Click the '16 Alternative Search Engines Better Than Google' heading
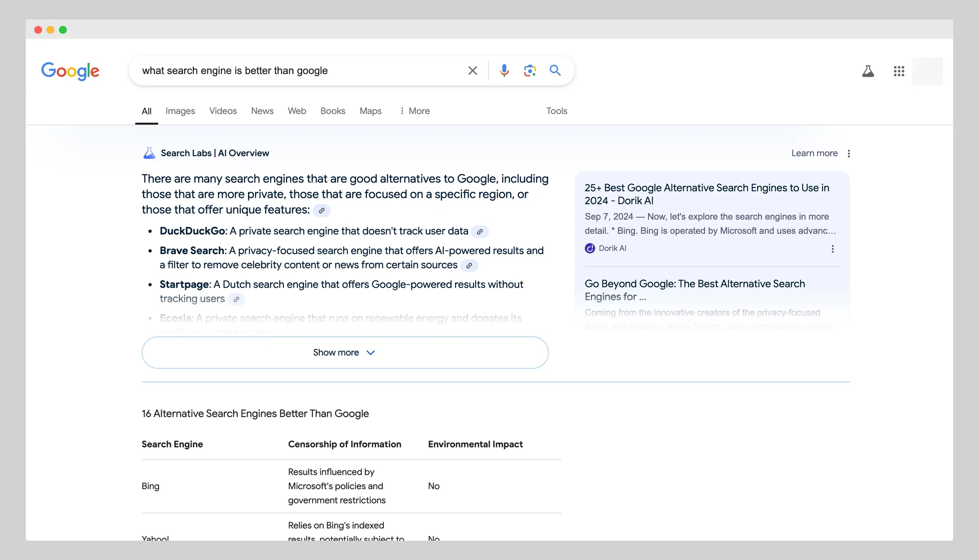The image size is (979, 560). tap(255, 414)
